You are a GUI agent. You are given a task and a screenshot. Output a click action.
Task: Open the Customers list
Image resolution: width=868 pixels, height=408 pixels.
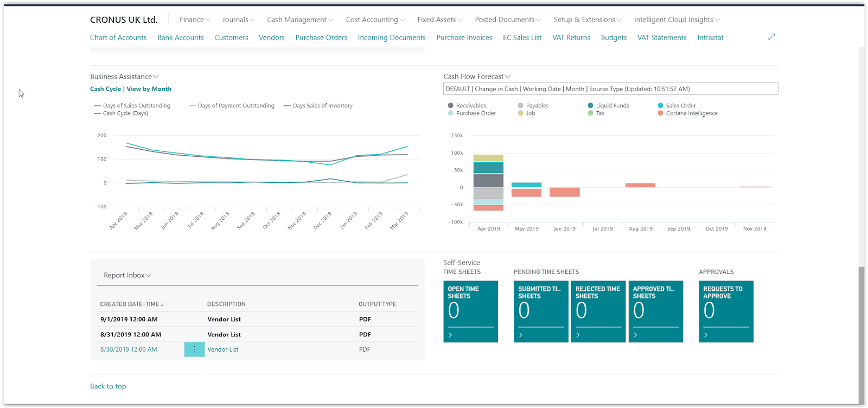click(x=231, y=37)
